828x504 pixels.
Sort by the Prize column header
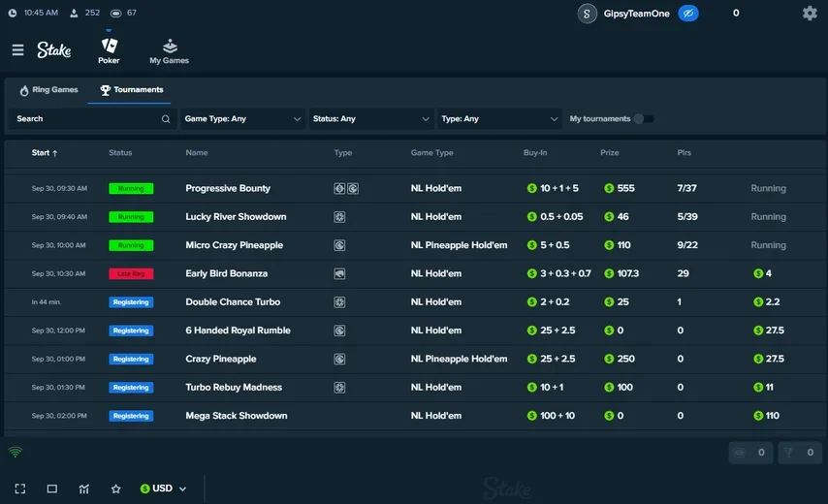pyautogui.click(x=610, y=153)
